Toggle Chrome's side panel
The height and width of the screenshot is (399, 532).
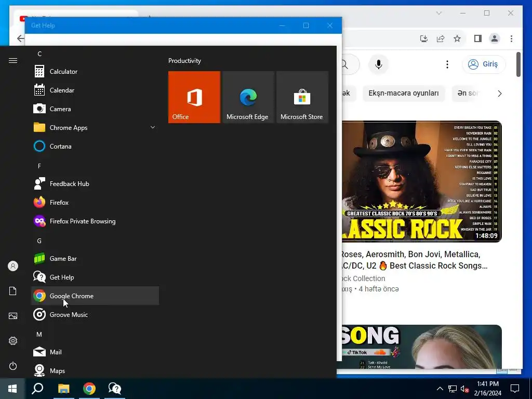click(478, 38)
